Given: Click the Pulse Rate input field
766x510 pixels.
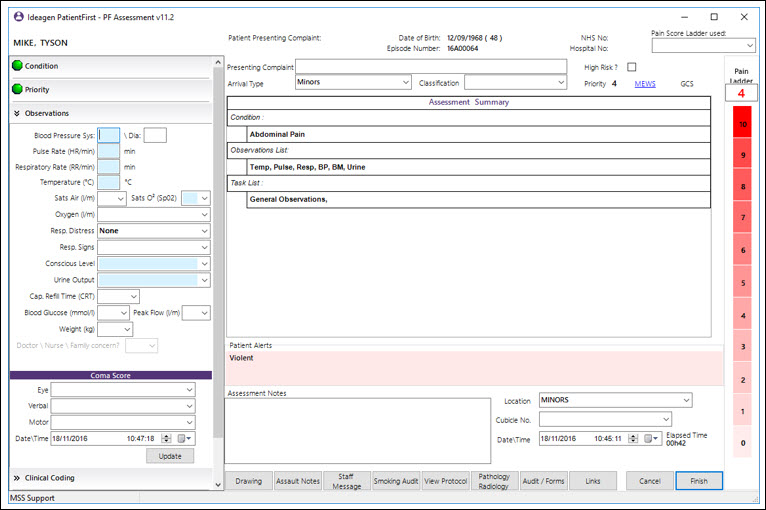Looking at the screenshot, I should click(x=108, y=151).
